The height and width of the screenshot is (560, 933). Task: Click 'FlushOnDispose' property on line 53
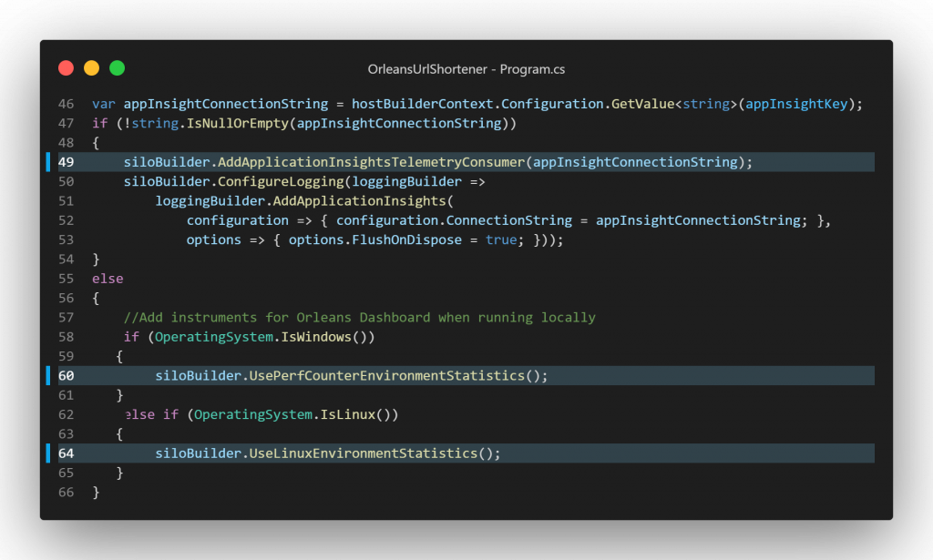click(x=407, y=240)
